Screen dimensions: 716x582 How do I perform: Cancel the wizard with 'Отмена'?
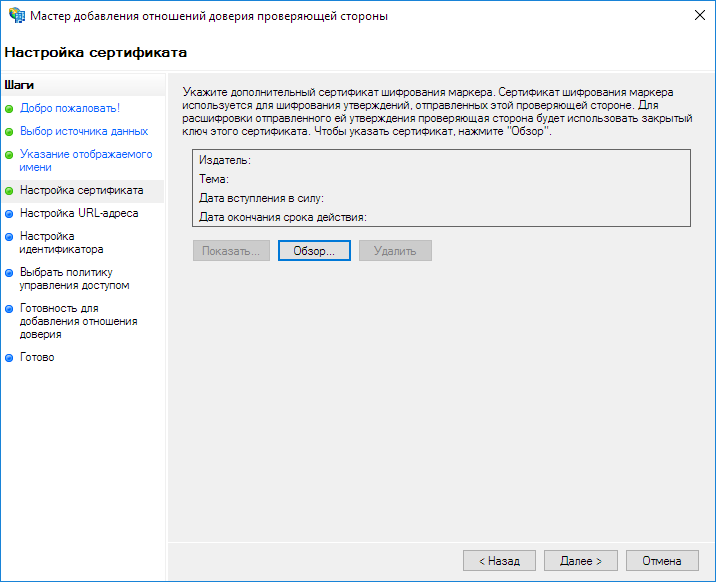[662, 561]
